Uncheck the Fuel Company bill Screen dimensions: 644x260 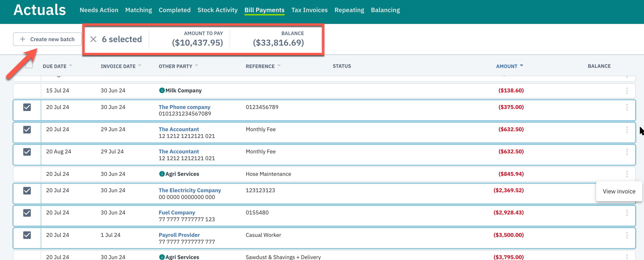pyautogui.click(x=27, y=213)
